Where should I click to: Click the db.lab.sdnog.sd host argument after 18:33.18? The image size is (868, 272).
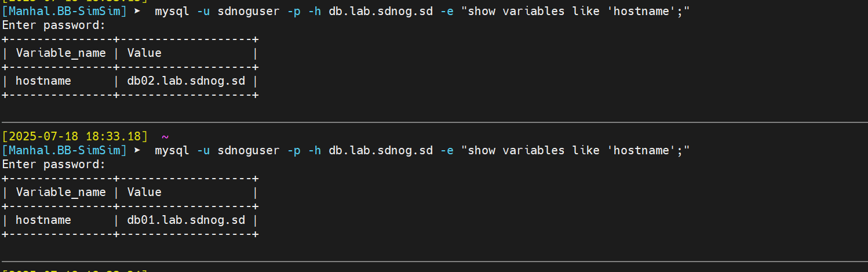(381, 150)
